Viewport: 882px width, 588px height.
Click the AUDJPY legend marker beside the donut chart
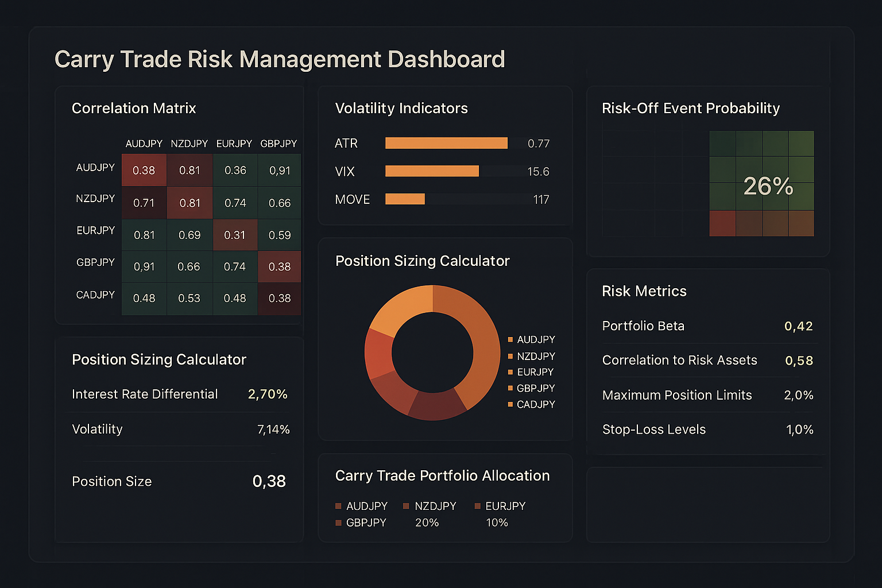(x=510, y=340)
